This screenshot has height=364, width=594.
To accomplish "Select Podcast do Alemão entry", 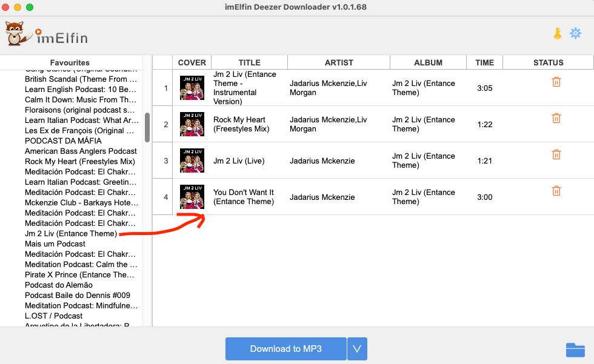I will tap(59, 285).
